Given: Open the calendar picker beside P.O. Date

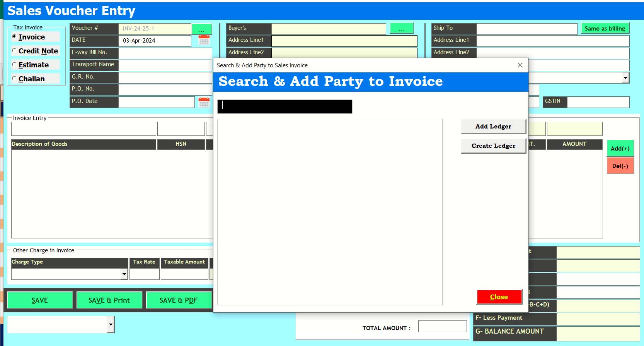Looking at the screenshot, I should click(204, 102).
